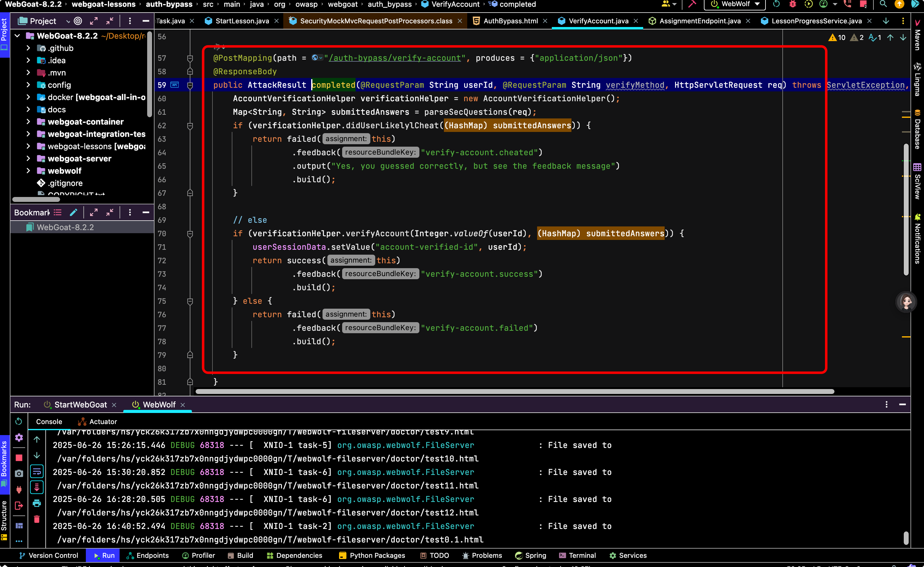Expand the webgoat-container folder
924x567 pixels.
pyautogui.click(x=28, y=121)
